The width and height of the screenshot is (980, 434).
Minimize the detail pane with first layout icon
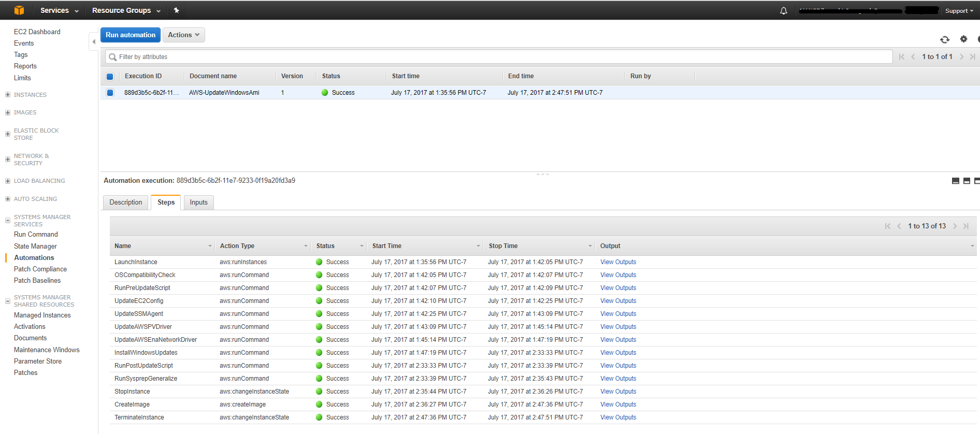(x=956, y=181)
